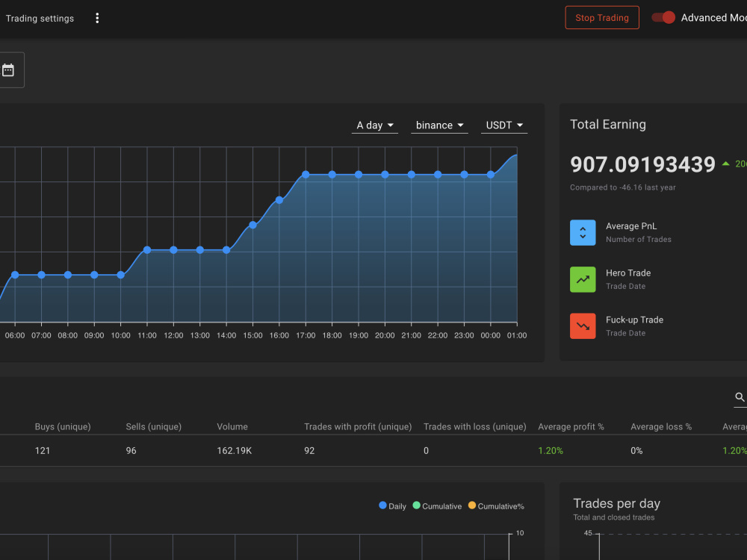Click the Average PnL label
The width and height of the screenshot is (747, 560).
(x=631, y=226)
